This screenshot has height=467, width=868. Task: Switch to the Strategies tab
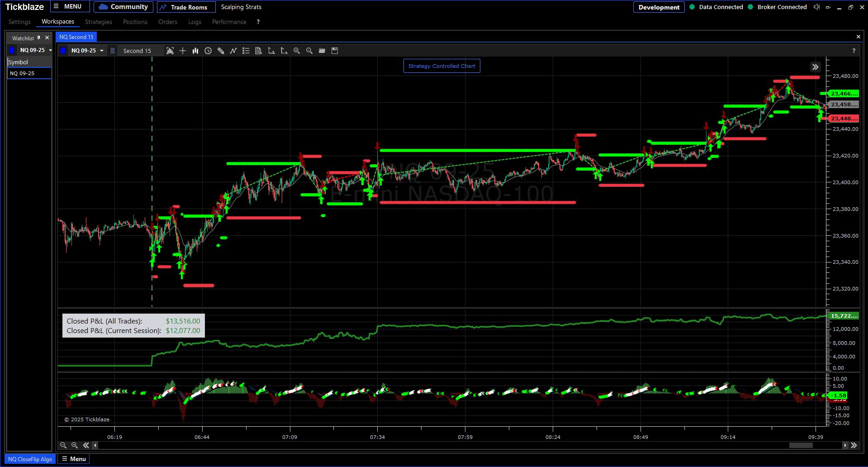point(99,22)
